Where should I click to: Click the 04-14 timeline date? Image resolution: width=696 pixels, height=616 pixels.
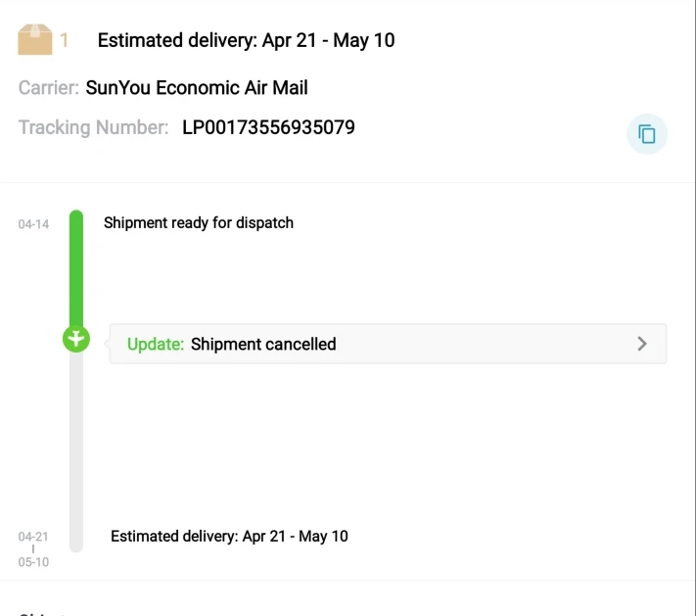33,224
